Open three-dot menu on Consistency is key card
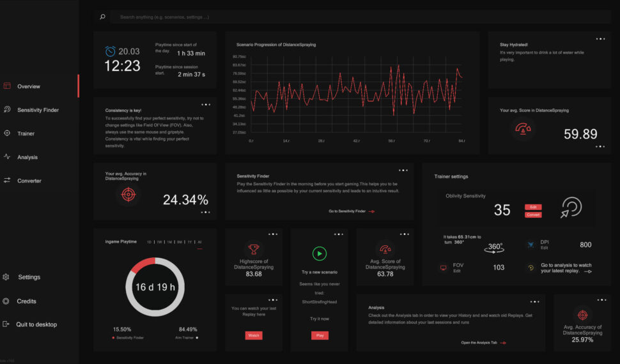 point(205,104)
